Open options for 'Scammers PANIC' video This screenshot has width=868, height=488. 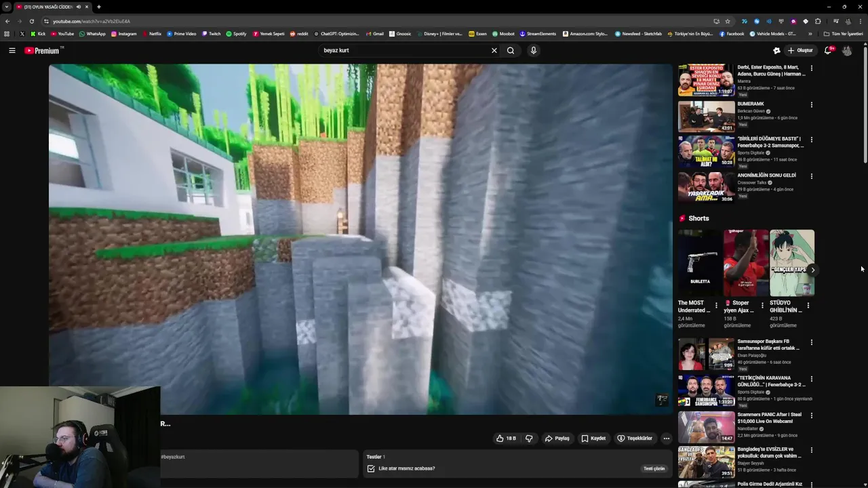point(811,415)
